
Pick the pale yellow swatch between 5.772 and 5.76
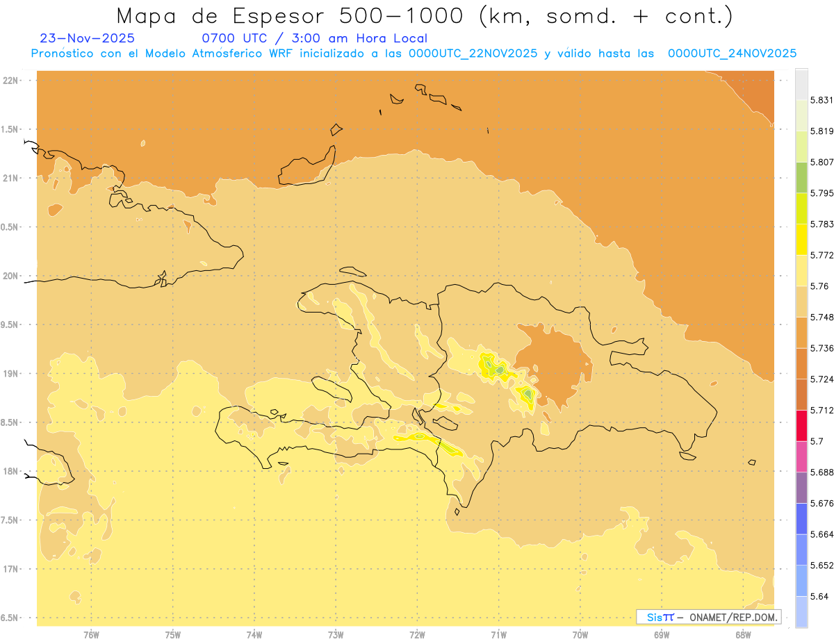801,270
